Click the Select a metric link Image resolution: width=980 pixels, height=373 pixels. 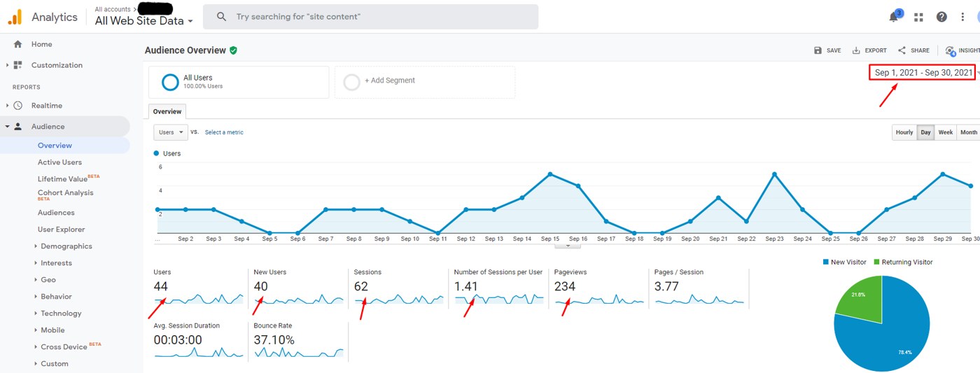pos(224,132)
